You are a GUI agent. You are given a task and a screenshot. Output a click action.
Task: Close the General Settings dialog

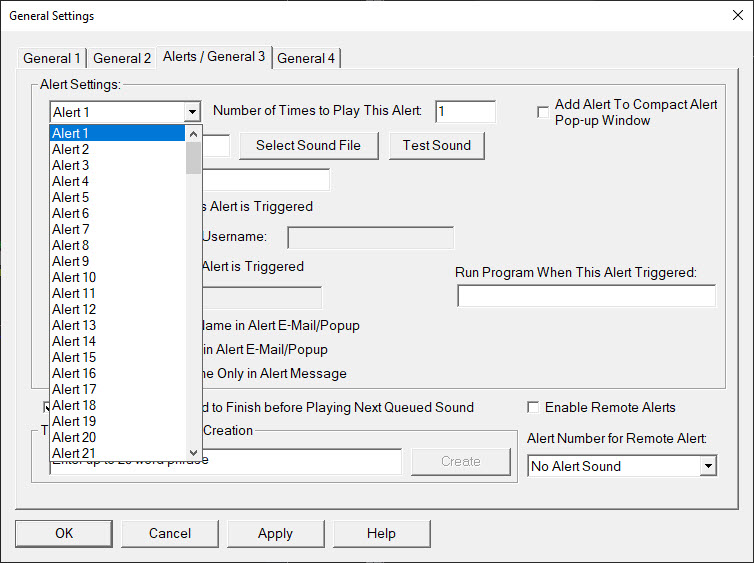point(738,16)
